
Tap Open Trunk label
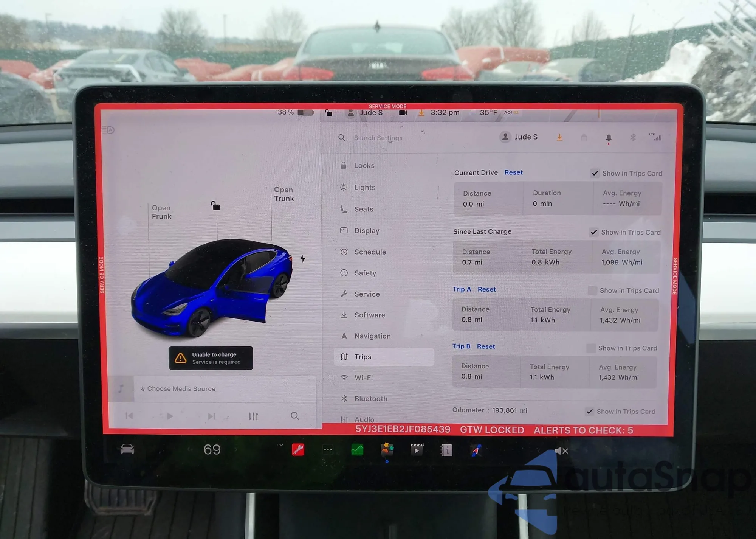[x=283, y=194]
